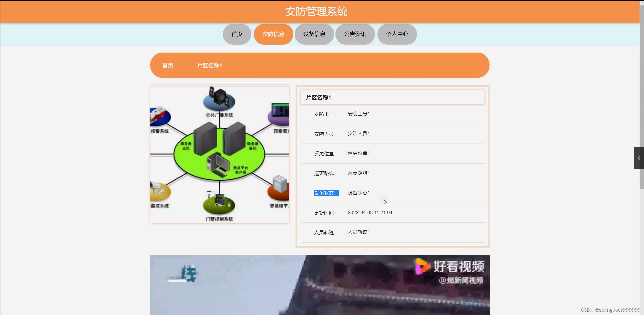644x315 pixels.
Task: Open the 首页 navigation tab
Action: 237,34
